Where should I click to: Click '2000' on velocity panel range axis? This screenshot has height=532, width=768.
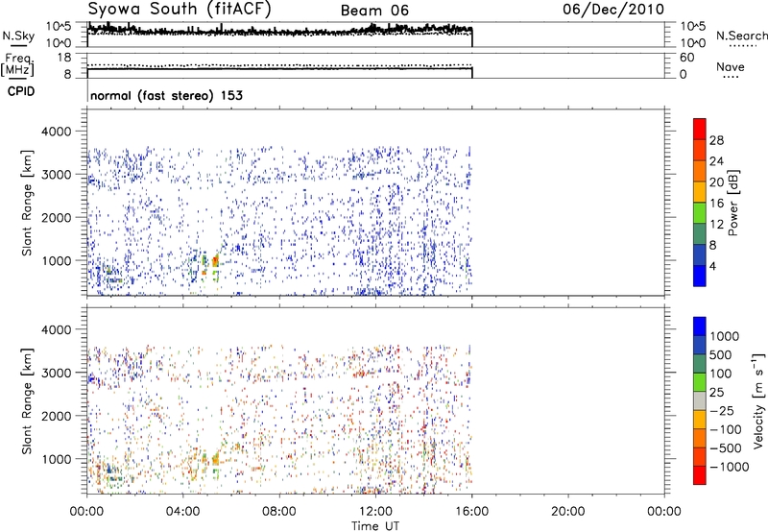[x=57, y=416]
